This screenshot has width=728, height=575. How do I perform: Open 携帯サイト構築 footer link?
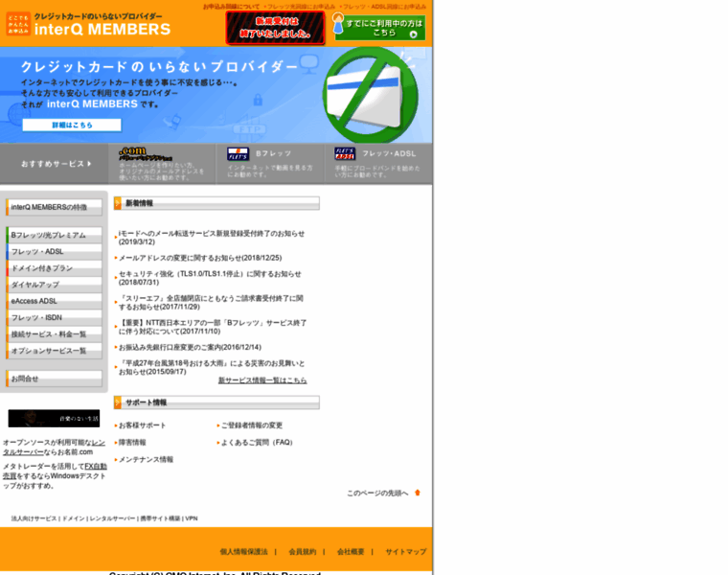point(160,518)
